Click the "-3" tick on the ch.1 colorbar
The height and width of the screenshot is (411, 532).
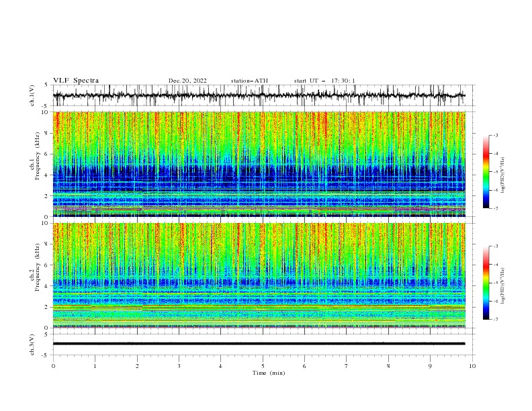tap(495, 135)
